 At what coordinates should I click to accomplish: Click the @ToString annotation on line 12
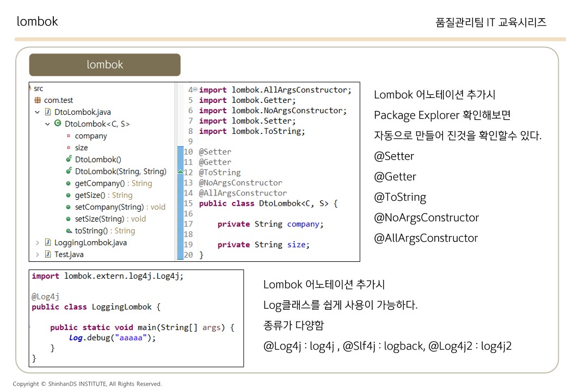(x=219, y=173)
